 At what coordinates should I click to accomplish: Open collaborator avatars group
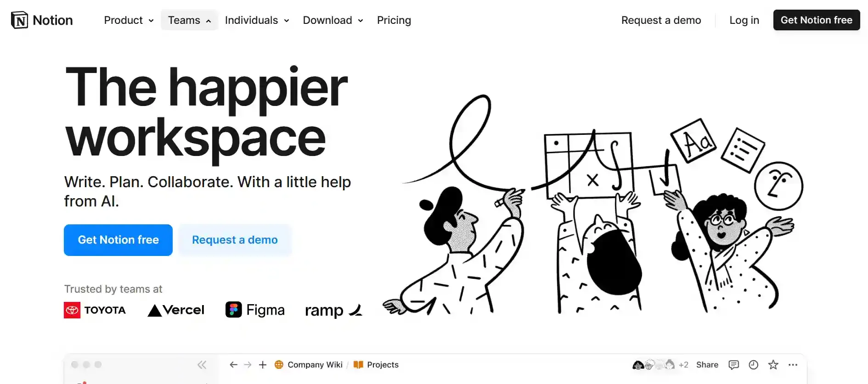pos(660,365)
